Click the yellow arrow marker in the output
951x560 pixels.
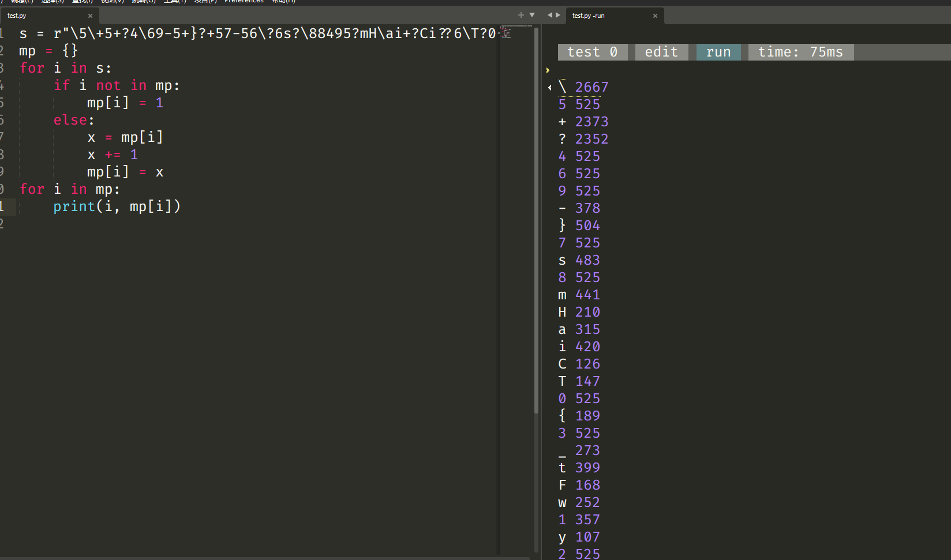click(x=548, y=70)
